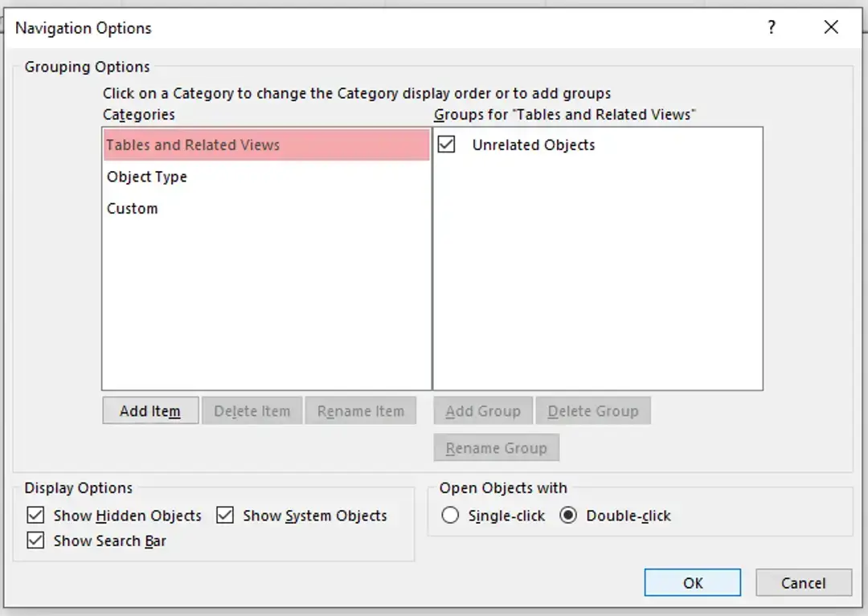Click the Help question mark icon
Image resolution: width=868 pixels, height=616 pixels.
[x=772, y=27]
